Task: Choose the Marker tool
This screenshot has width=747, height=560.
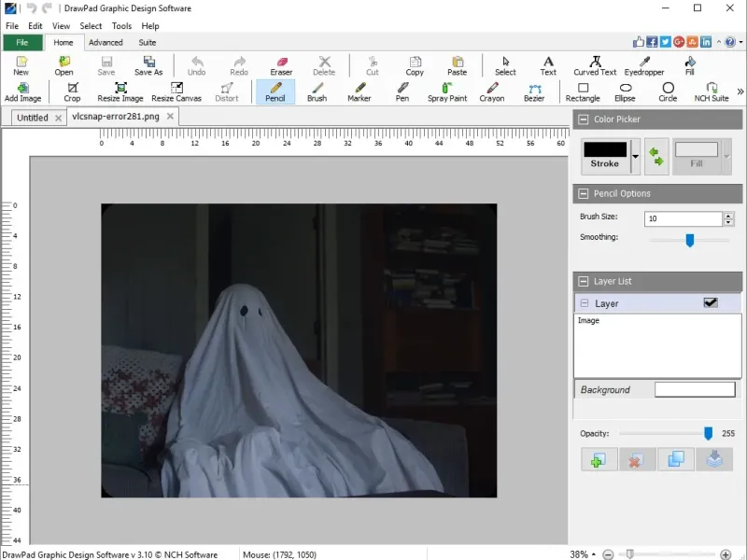Action: click(x=359, y=91)
